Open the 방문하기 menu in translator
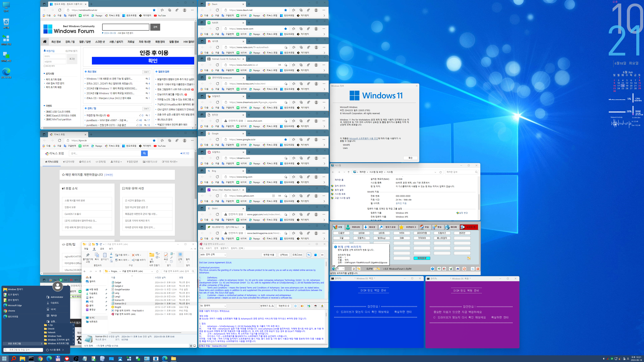Screen dimensions: 644x362 point(224,248)
